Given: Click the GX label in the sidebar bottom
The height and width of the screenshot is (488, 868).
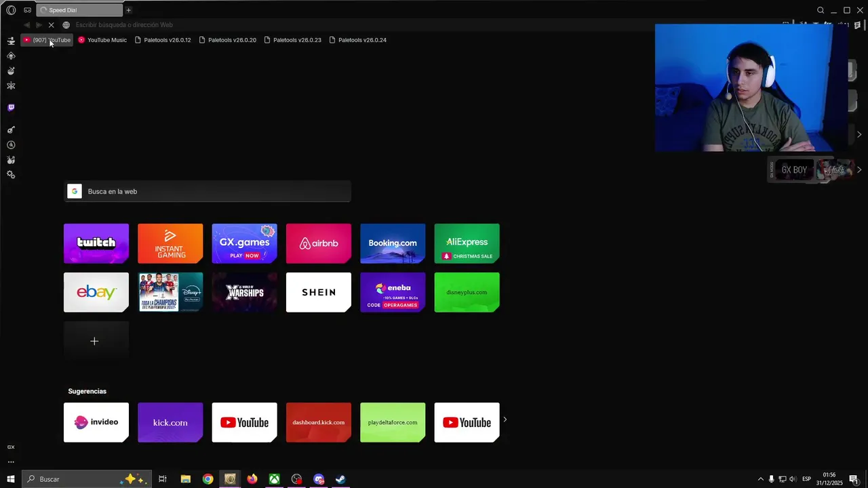Looking at the screenshot, I should click(11, 447).
